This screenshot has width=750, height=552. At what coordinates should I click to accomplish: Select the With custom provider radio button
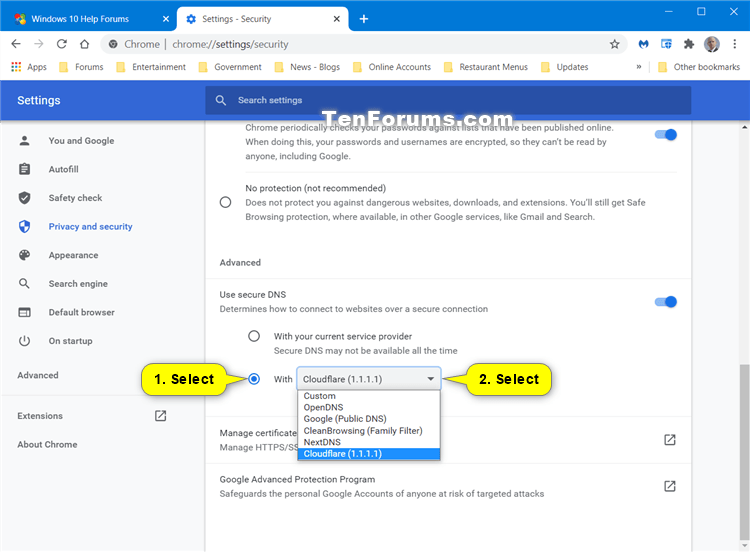[x=254, y=379]
